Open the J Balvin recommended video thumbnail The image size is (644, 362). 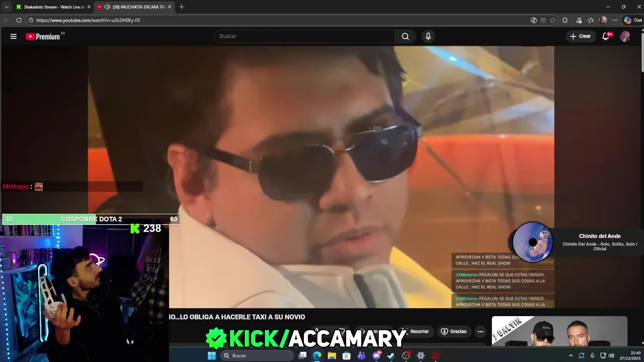(559, 331)
